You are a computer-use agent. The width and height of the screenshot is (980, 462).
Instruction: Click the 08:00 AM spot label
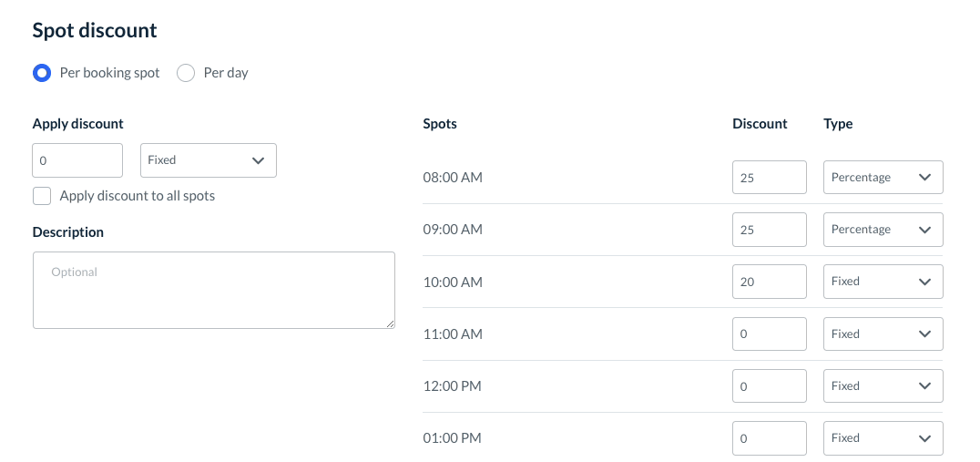click(x=453, y=178)
